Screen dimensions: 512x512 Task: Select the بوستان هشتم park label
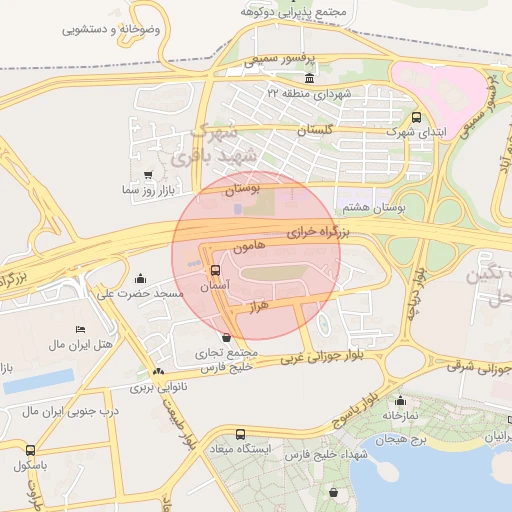[374, 208]
